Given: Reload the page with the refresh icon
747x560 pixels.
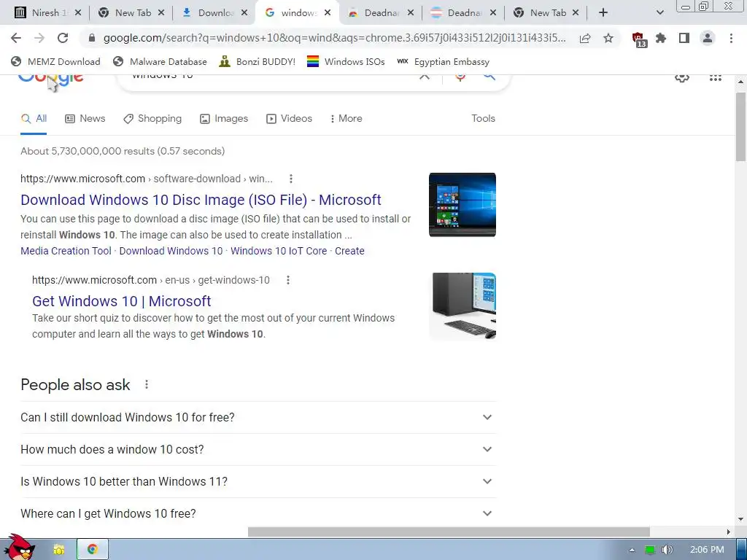Looking at the screenshot, I should tap(63, 38).
